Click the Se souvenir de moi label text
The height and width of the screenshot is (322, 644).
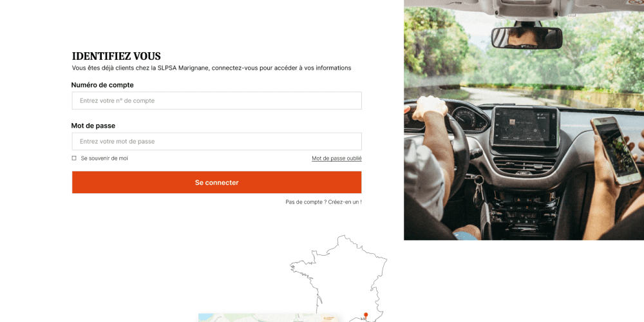(x=104, y=158)
